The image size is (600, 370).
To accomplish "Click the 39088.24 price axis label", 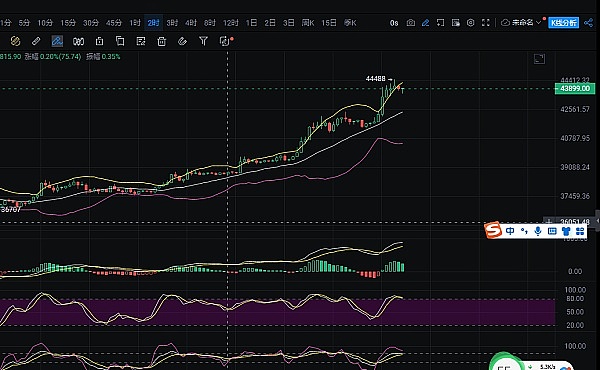I will tap(575, 167).
